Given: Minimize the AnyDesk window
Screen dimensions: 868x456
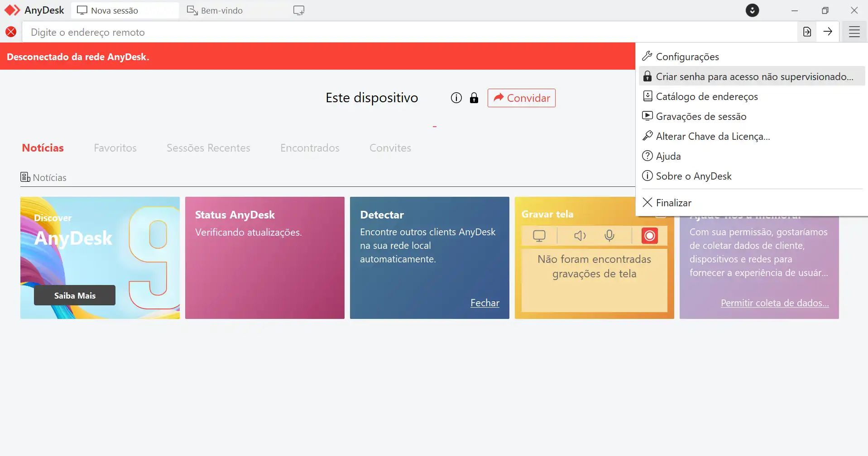Looking at the screenshot, I should click(x=795, y=10).
